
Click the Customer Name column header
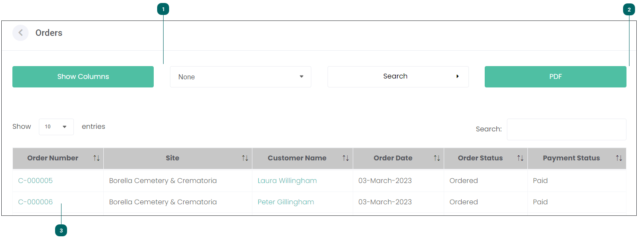point(302,158)
